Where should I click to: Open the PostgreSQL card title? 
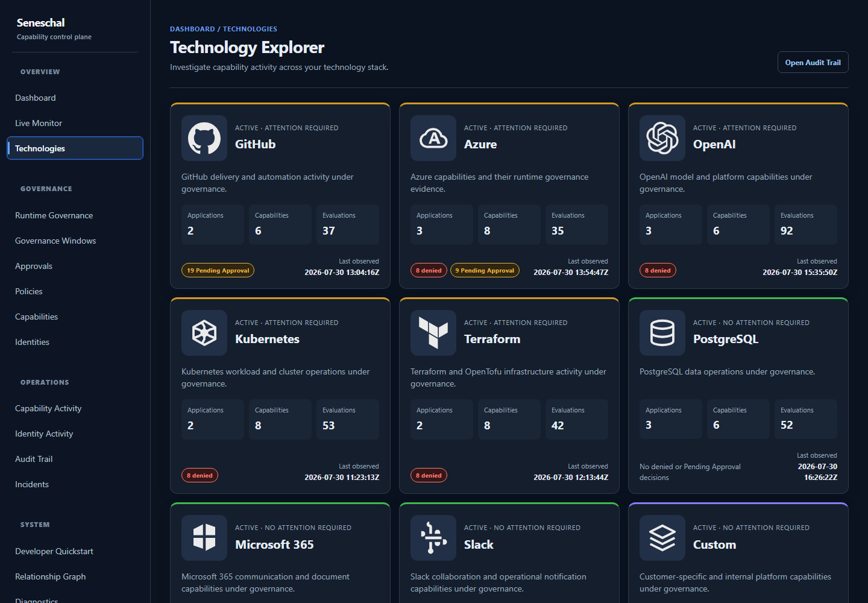coord(726,339)
